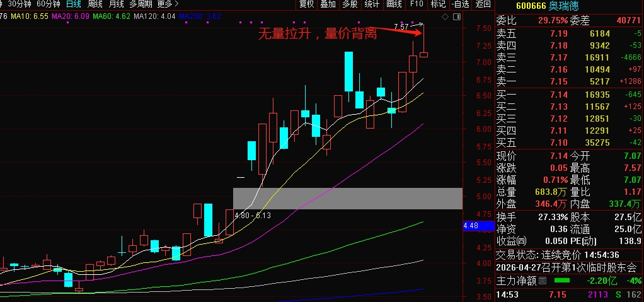
Task: Click the gray 4.80 - 5.13 gap zone
Action: (347, 199)
